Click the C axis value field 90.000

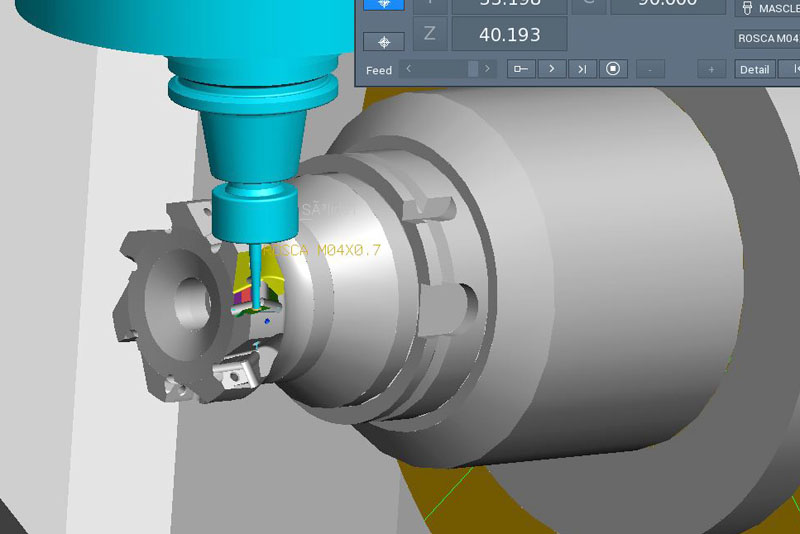click(668, 5)
